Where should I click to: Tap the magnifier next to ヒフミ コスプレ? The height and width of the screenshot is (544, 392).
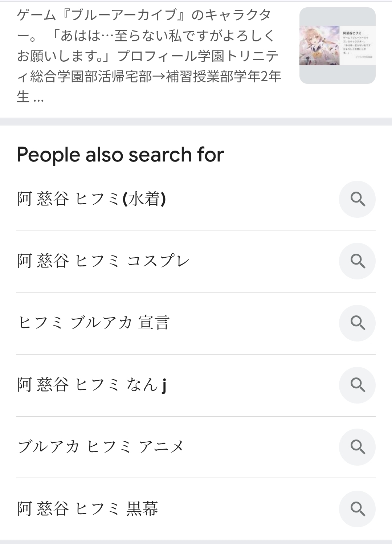[x=358, y=261]
